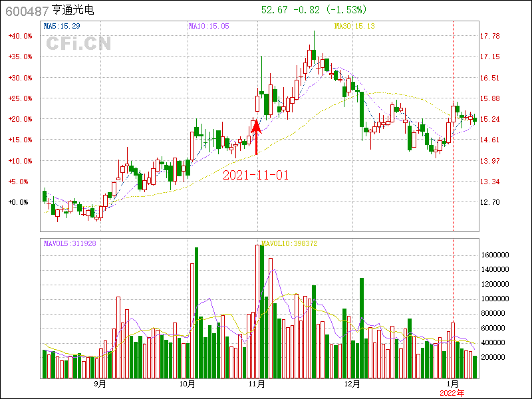This screenshot has height=399, width=532.
Task: Click the 17.78 price axis value
Action: pos(490,36)
